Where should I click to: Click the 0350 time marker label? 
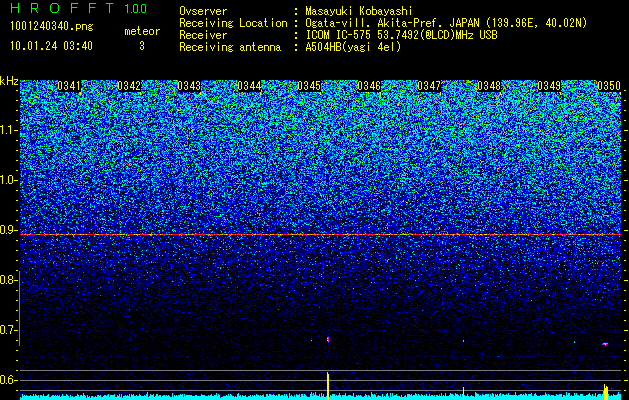tap(609, 86)
